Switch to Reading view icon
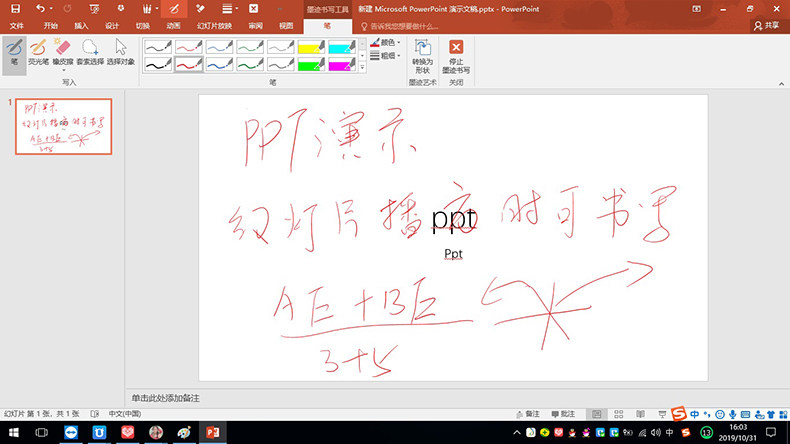790x444 pixels. (x=640, y=414)
